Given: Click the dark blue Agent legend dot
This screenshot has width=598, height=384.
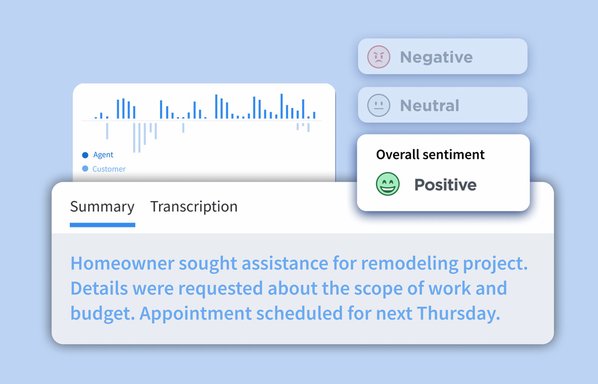Looking at the screenshot, I should click(85, 155).
